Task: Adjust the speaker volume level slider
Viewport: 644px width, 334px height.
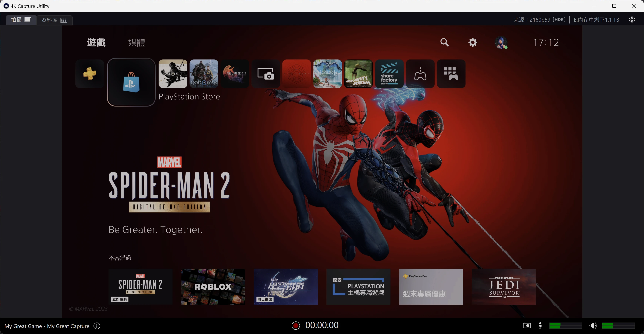Action: 618,325
